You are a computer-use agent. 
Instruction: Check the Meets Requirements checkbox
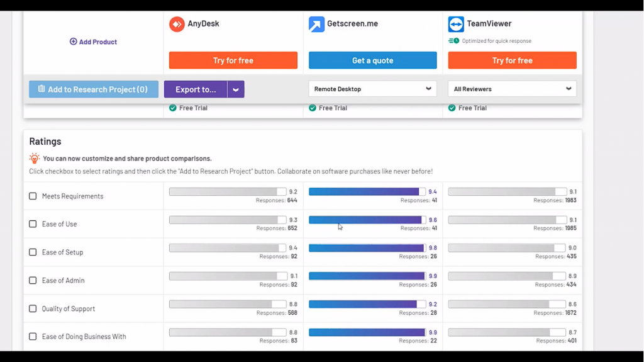[33, 196]
